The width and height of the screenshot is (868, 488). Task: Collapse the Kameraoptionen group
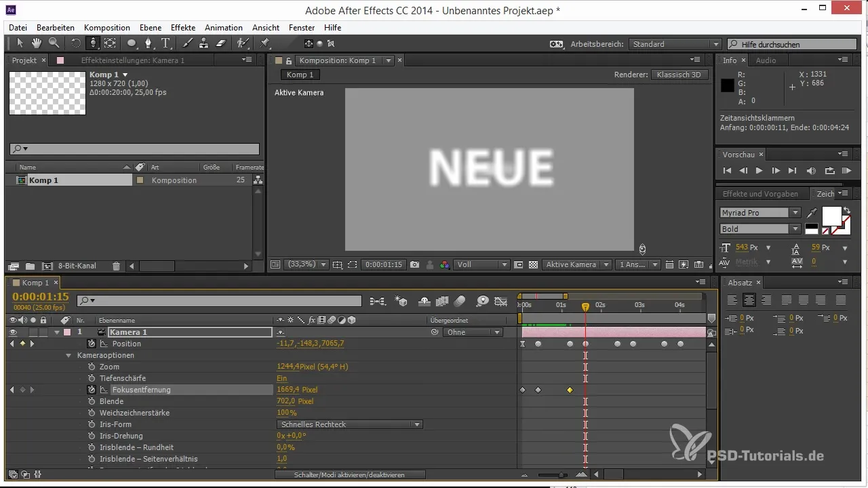[68, 355]
